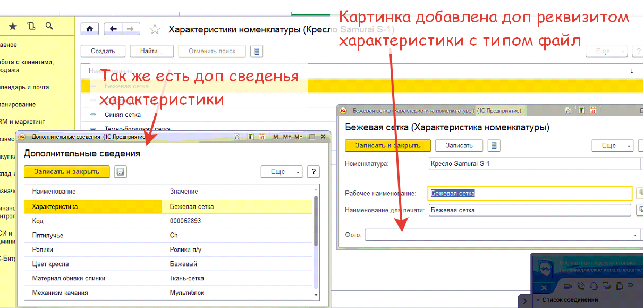The height and width of the screenshot is (308, 644).
Task: Go back with the left arrow button
Action: (x=112, y=29)
